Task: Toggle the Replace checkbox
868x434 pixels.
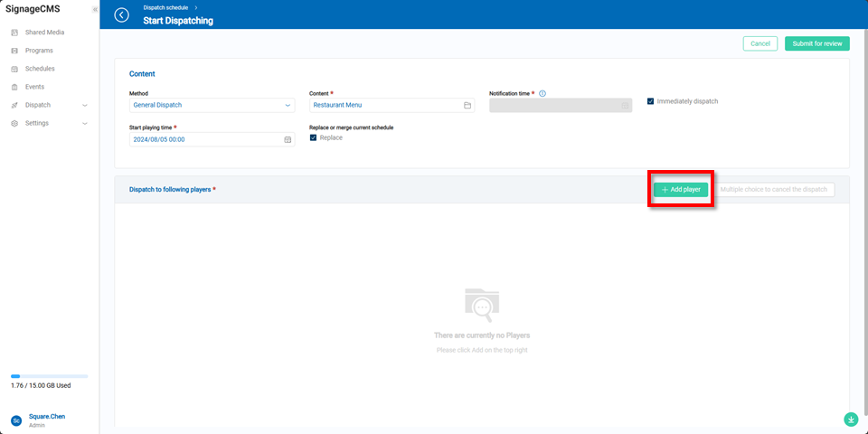Action: click(314, 137)
